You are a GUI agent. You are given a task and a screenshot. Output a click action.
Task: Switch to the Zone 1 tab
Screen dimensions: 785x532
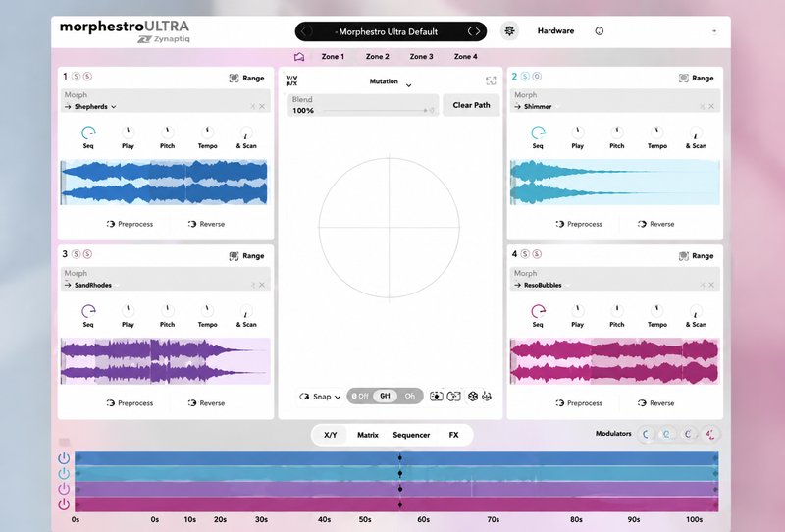click(x=333, y=57)
